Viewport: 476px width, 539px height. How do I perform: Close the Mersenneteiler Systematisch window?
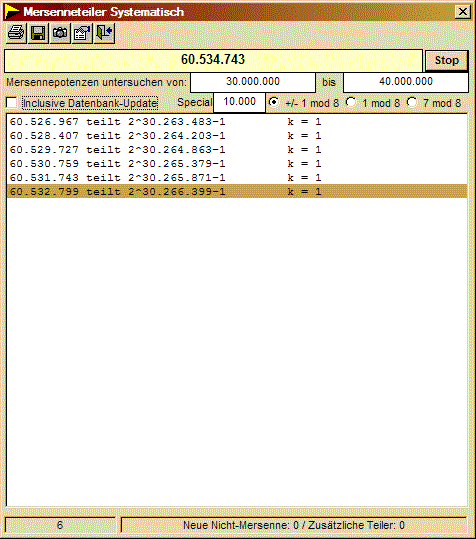point(463,12)
